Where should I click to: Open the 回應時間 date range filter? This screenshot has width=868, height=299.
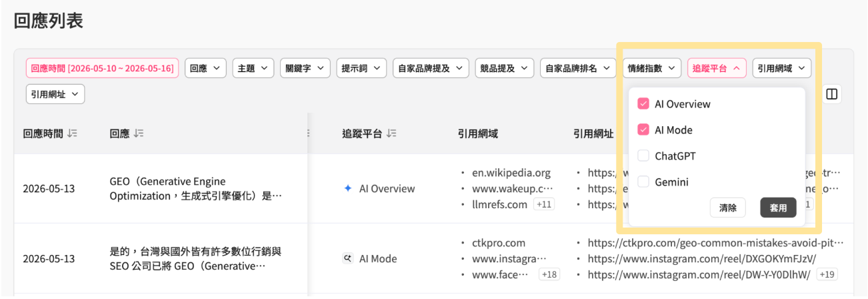(103, 68)
